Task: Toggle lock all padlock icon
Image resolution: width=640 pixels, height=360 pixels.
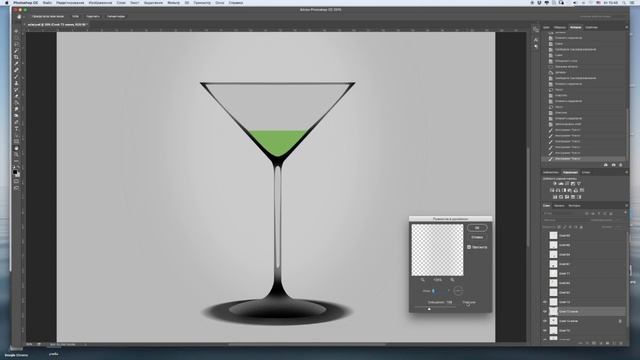Action: click(581, 227)
